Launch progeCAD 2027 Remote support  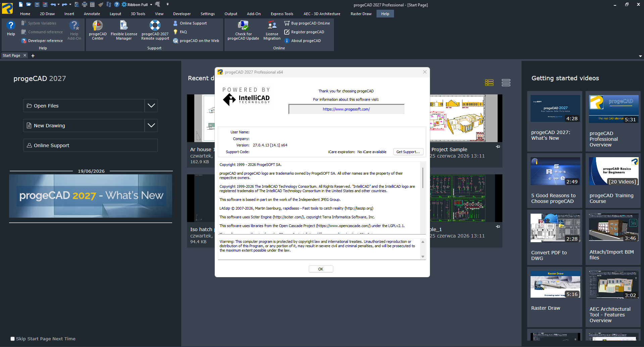tap(155, 30)
